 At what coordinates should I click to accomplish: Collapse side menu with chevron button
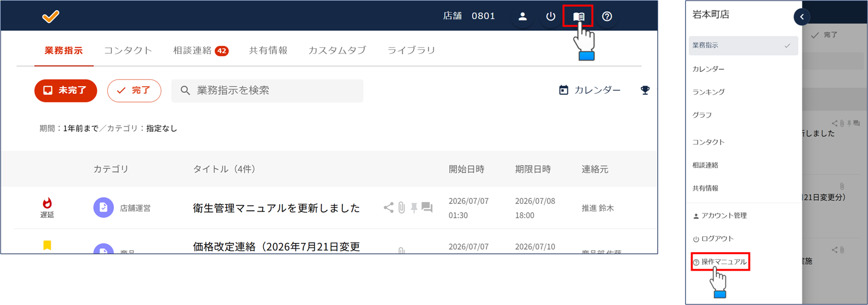pyautogui.click(x=802, y=17)
